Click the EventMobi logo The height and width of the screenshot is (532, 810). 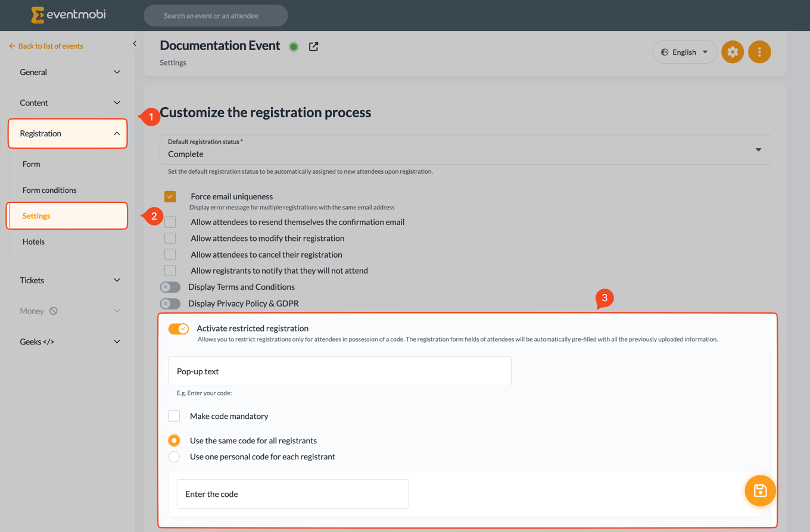pyautogui.click(x=67, y=15)
